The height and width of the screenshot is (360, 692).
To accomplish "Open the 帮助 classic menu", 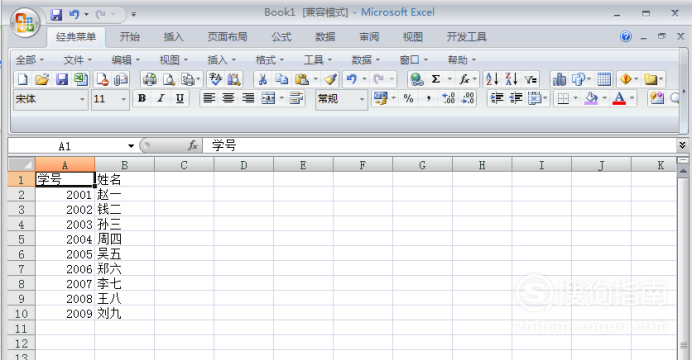I will coord(462,60).
